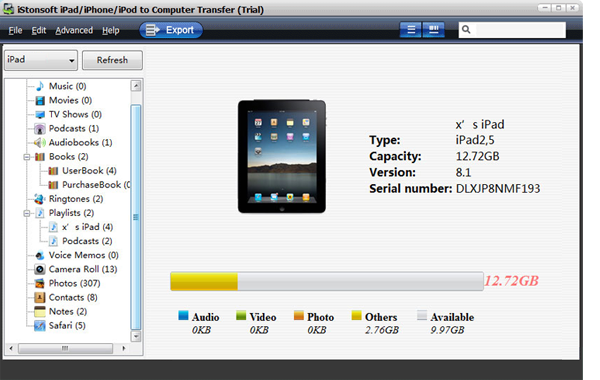The height and width of the screenshot is (380, 600).
Task: Click the Refresh button
Action: point(112,60)
